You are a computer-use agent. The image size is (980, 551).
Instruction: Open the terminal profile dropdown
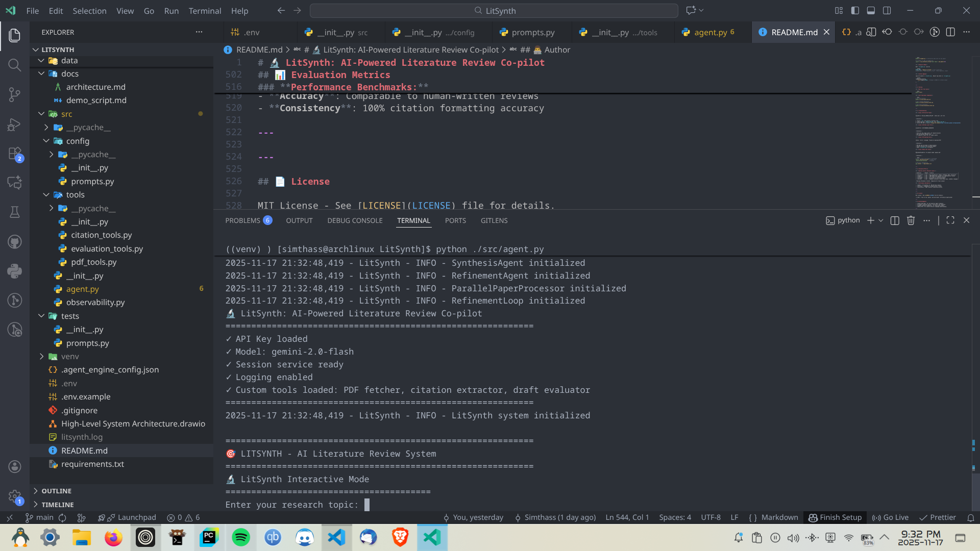coord(881,220)
